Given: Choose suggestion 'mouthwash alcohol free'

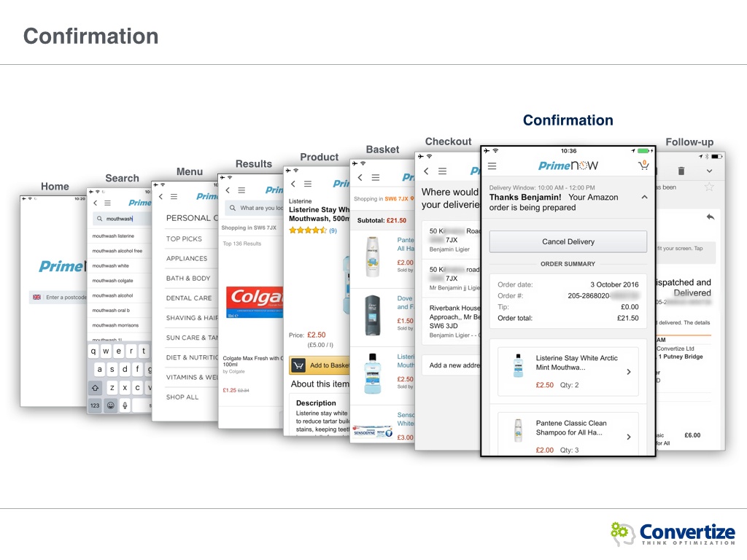Looking at the screenshot, I should tap(117, 251).
